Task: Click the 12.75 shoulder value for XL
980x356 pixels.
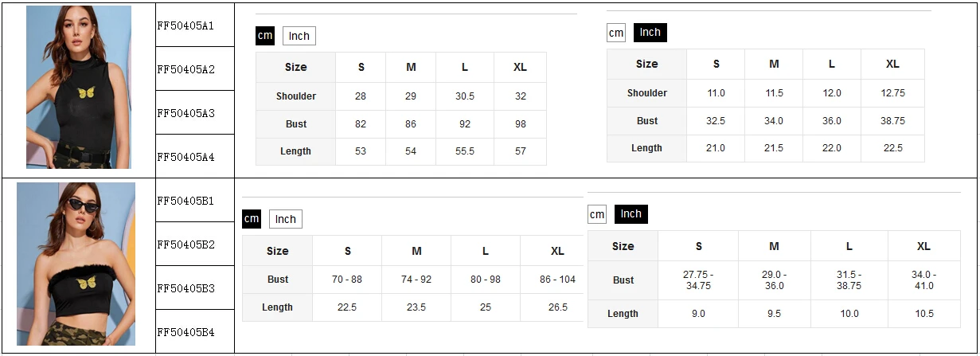Action: point(892,93)
